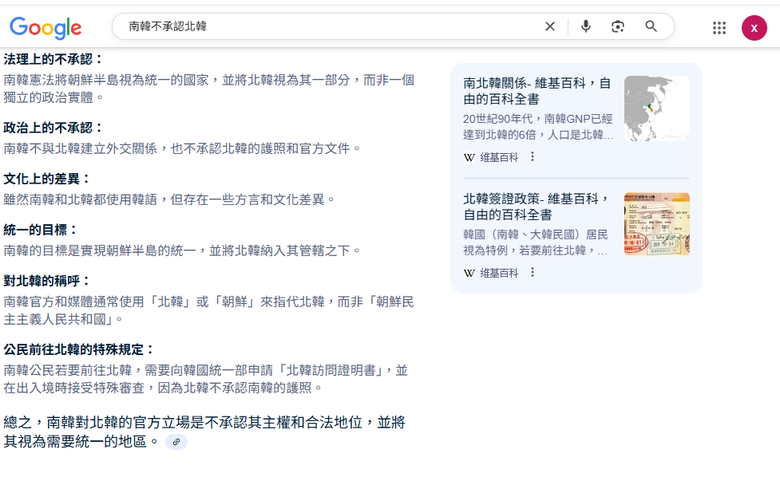Click the summary paragraph starting 總之
This screenshot has width=780, height=477.
click(x=204, y=432)
